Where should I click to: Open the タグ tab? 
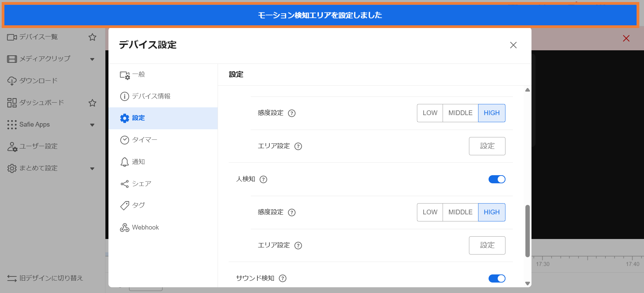tap(163, 205)
